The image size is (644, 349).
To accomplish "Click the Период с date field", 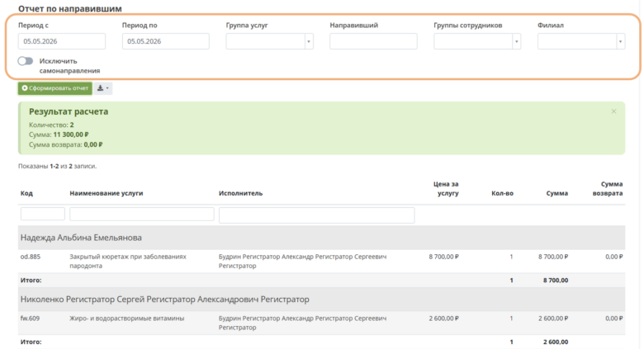I will tap(62, 41).
